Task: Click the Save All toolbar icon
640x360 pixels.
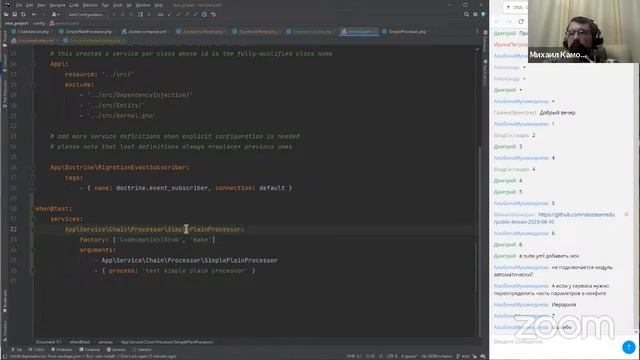Action: coord(14,14)
